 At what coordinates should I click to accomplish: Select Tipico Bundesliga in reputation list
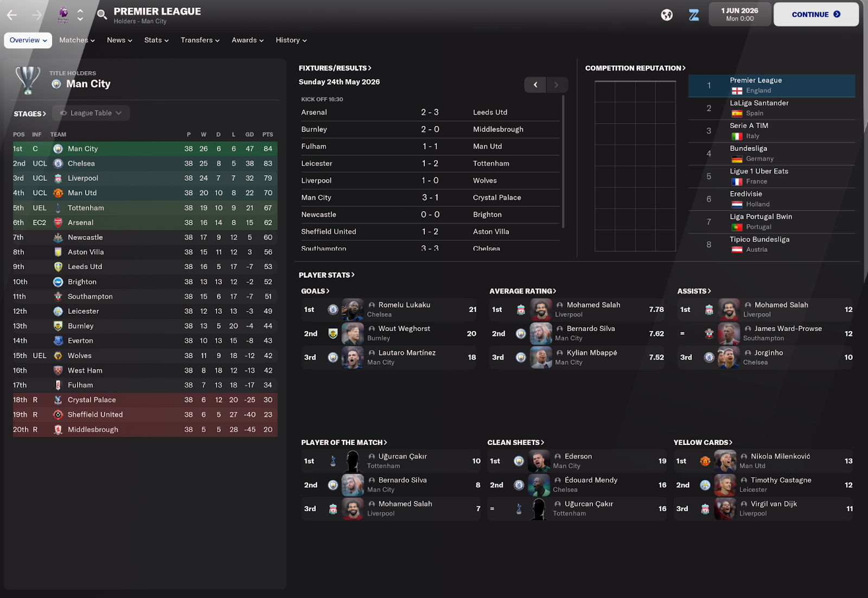[x=771, y=245]
